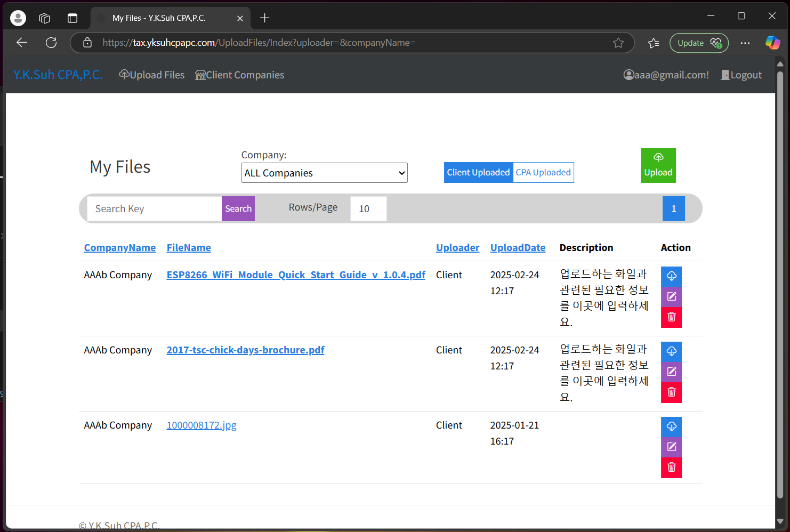Download the ESP8266 WiFi Module guide file

pos(671,276)
